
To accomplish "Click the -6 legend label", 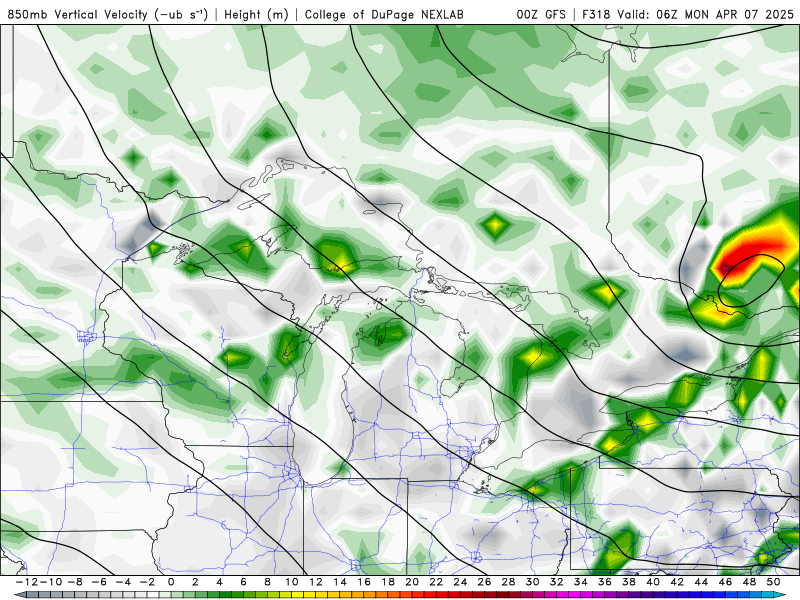I will point(99,582).
